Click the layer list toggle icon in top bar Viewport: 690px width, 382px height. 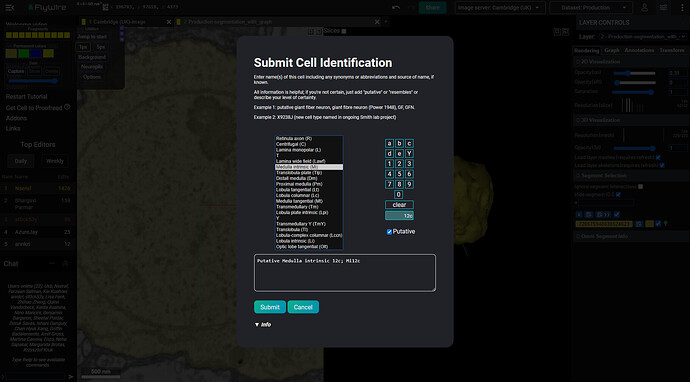point(663,7)
